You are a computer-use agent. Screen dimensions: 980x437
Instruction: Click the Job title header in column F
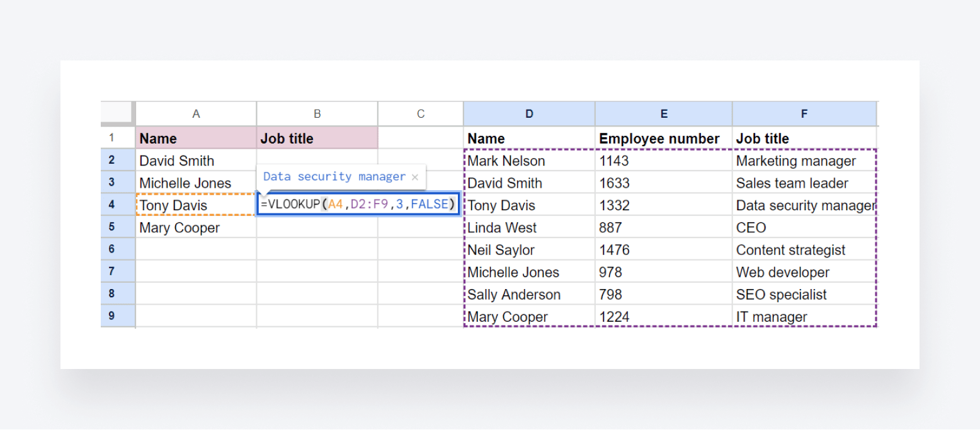coord(804,138)
